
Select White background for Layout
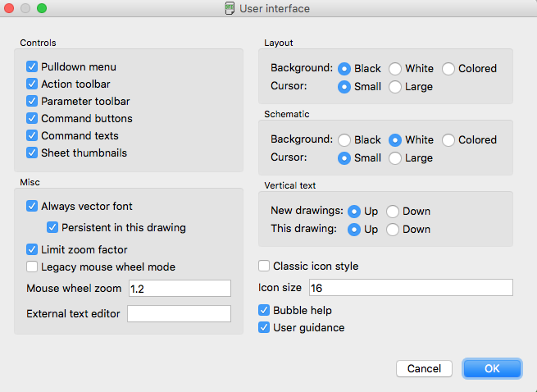pyautogui.click(x=395, y=69)
